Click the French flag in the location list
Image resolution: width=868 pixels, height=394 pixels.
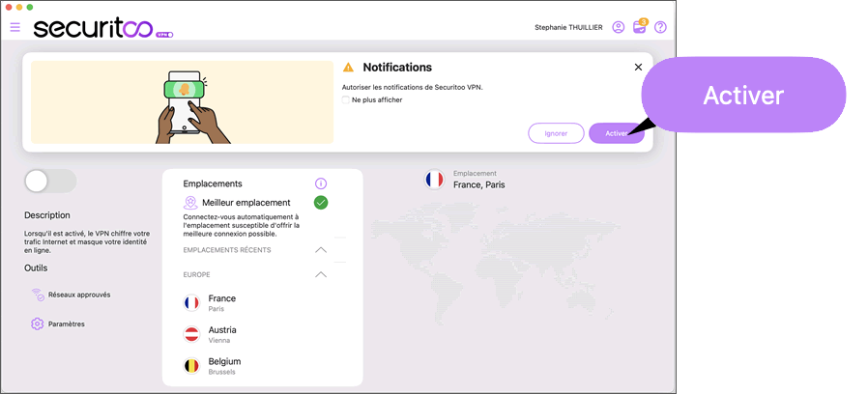(191, 302)
